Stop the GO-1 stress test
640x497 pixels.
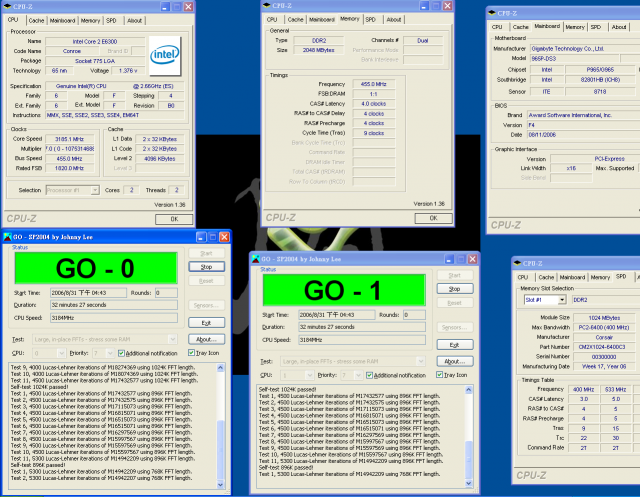455,289
